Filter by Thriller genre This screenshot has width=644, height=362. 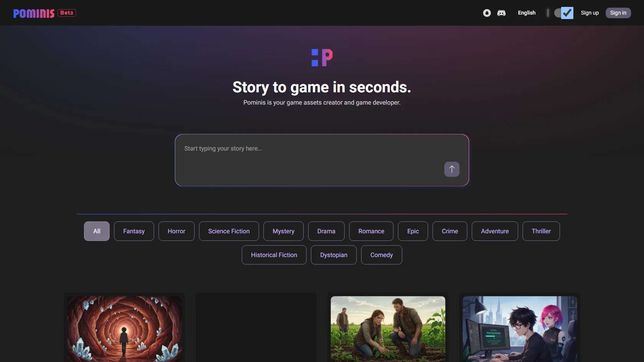coord(541,231)
